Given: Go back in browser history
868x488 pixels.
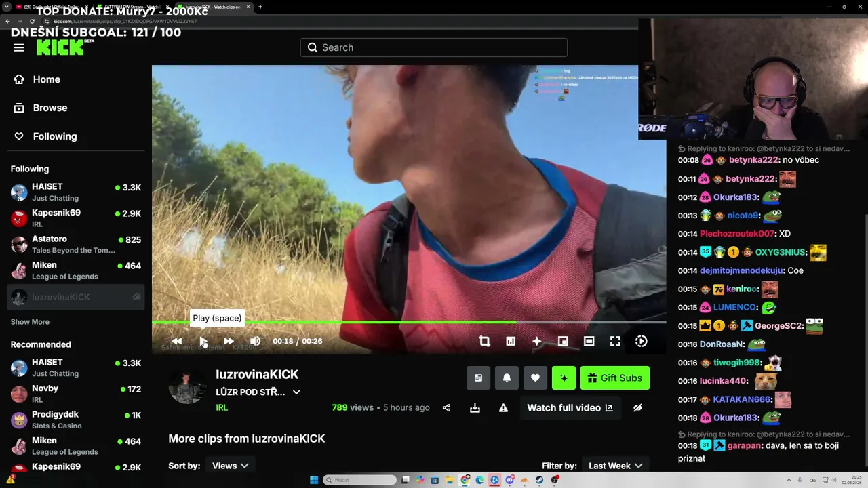Looking at the screenshot, I should tap(7, 21).
